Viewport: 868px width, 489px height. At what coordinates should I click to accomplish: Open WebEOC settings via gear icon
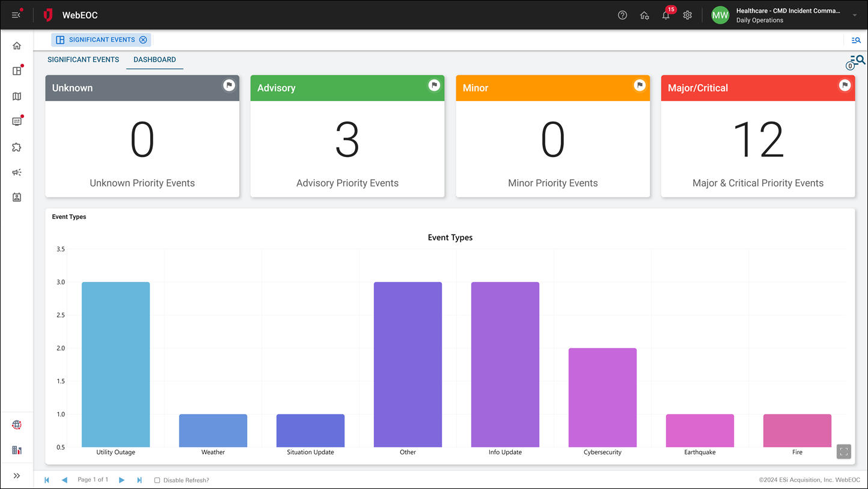point(687,15)
